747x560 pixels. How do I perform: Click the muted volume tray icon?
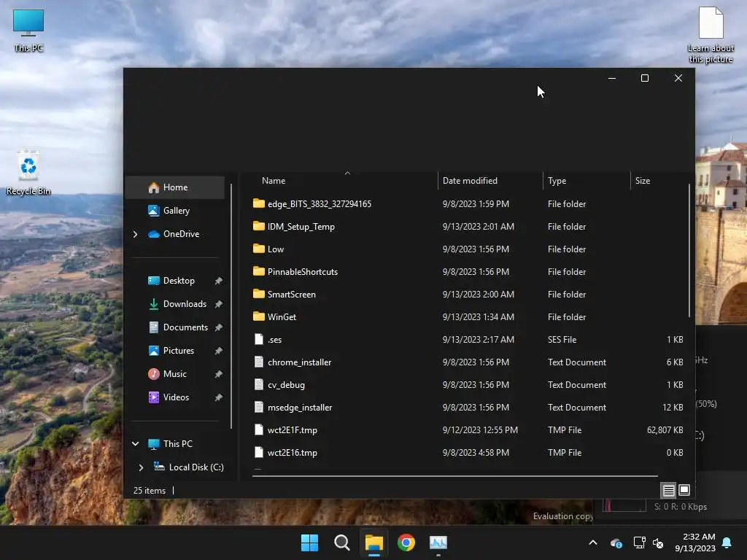tap(659, 542)
